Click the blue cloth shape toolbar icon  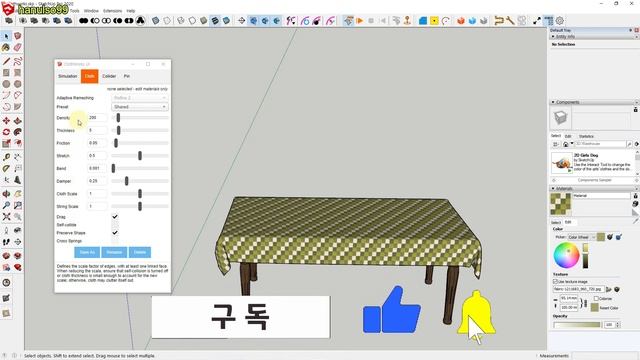point(423,20)
